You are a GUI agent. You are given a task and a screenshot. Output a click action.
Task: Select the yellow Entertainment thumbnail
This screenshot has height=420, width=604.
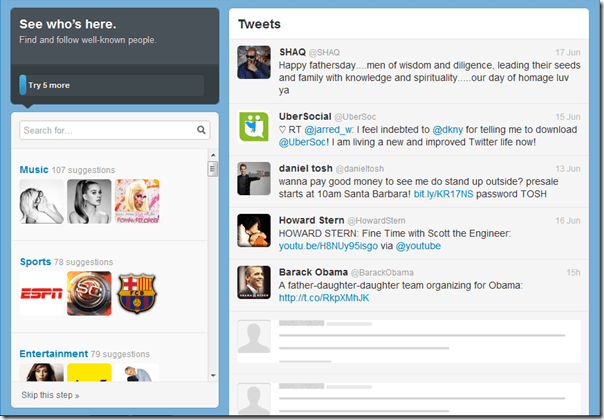[x=89, y=372]
